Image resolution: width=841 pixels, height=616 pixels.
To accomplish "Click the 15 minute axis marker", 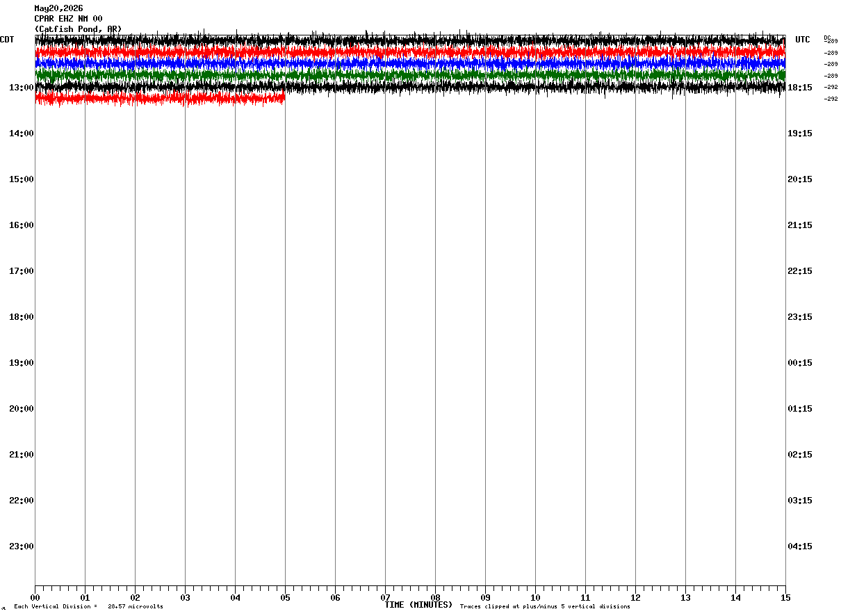I will coord(785,598).
